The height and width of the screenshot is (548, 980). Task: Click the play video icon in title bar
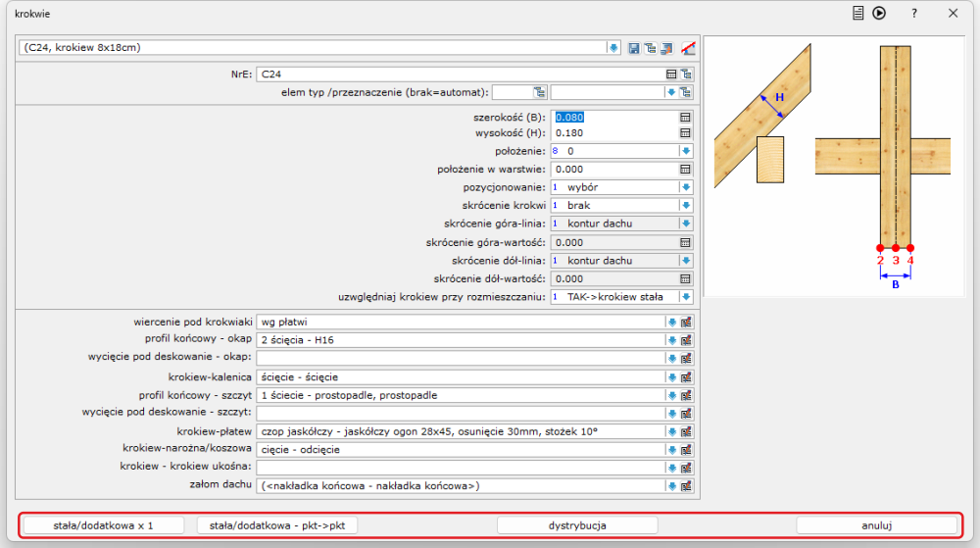click(879, 14)
